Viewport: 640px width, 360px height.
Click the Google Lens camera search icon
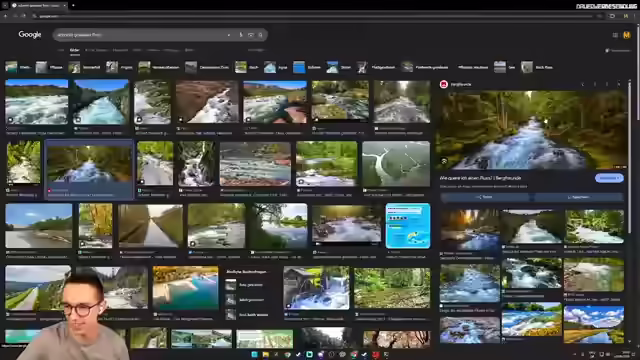251,35
